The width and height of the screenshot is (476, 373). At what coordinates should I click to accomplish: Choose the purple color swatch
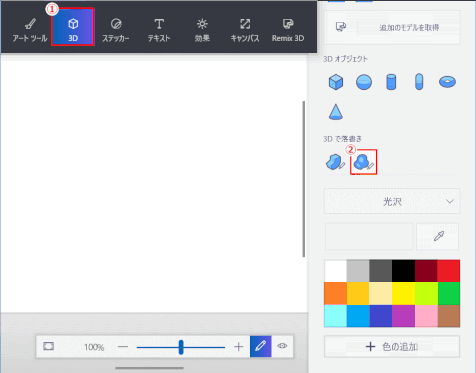point(403,316)
